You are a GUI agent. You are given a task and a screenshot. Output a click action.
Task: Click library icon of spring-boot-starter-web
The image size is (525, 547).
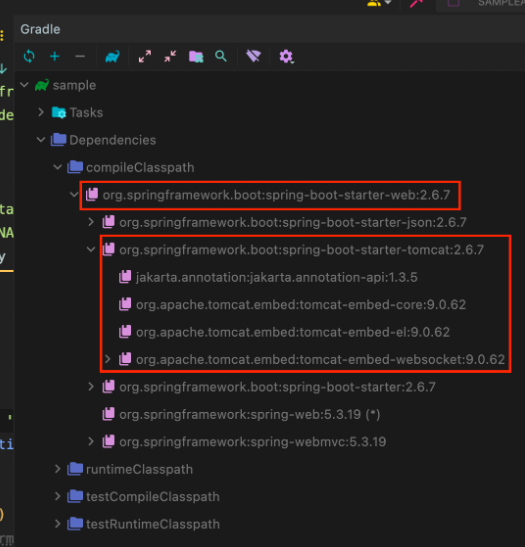click(92, 195)
